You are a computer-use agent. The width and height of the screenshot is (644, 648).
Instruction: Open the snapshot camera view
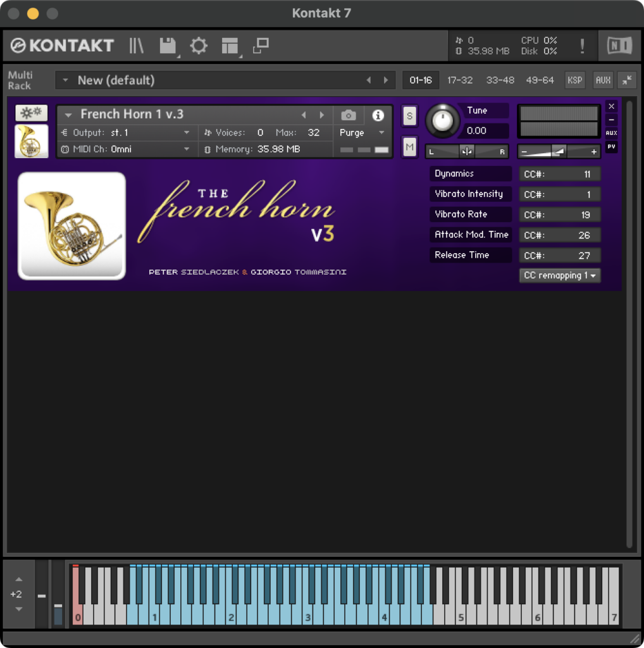coord(348,115)
